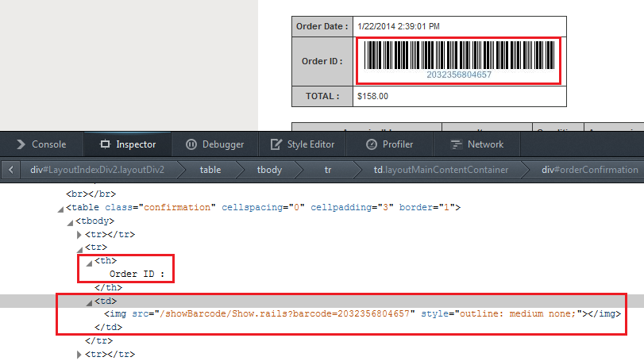Click the Order Date value 1/22/2014 2:39:01 PM
This screenshot has width=644, height=361.
point(399,27)
